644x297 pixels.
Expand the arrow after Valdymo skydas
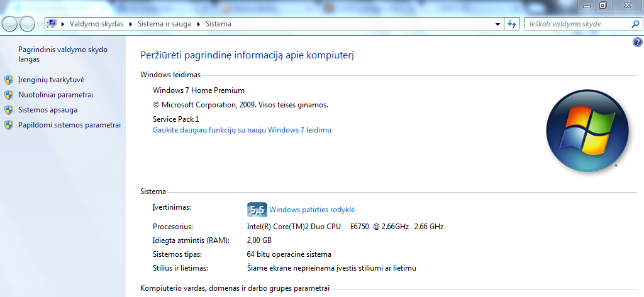click(x=131, y=24)
